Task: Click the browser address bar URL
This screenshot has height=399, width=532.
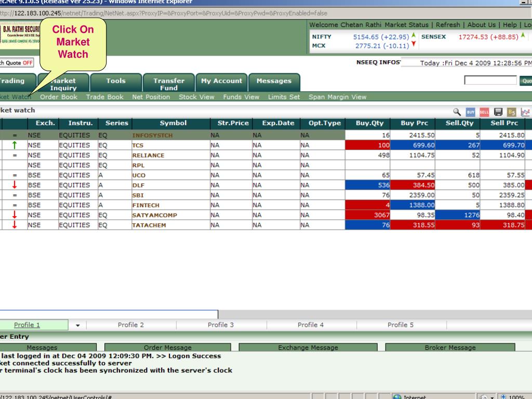Action: click(164, 13)
